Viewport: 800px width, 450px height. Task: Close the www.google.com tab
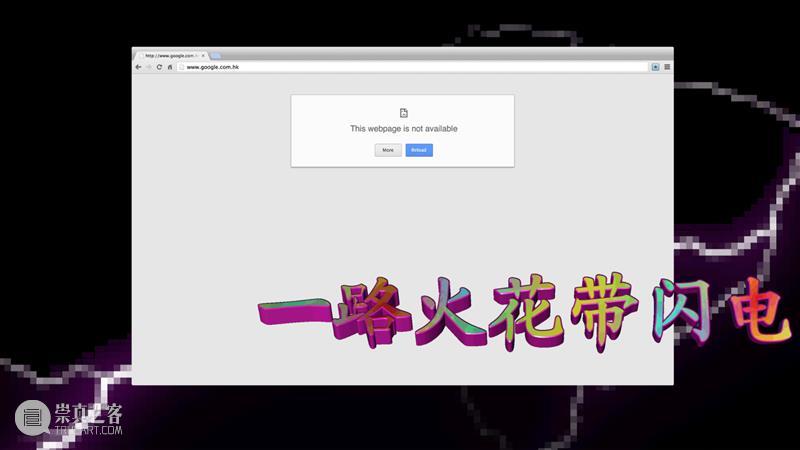(x=203, y=55)
